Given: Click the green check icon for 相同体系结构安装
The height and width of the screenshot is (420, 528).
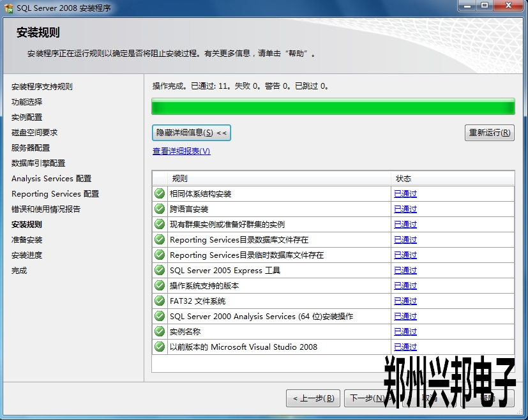Looking at the screenshot, I should coord(160,193).
